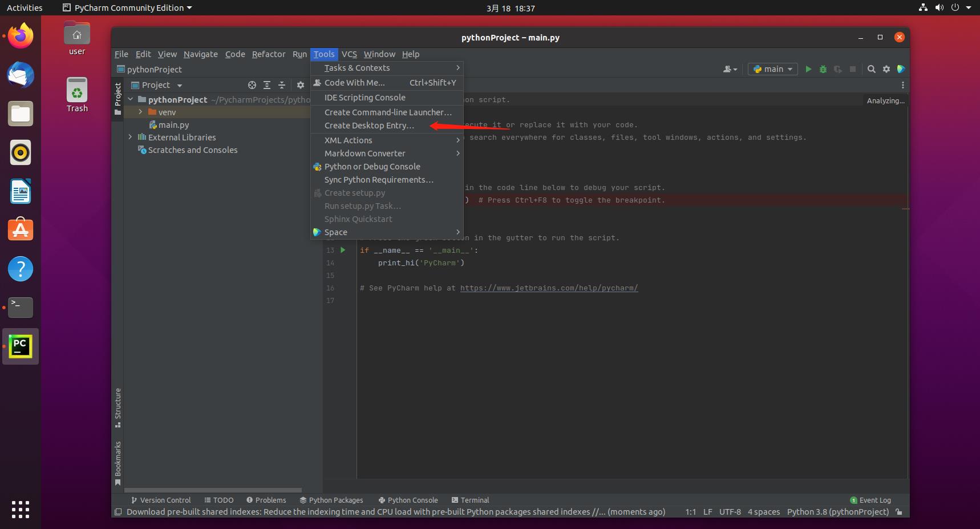Click the read-only lock icon in status bar

click(x=899, y=512)
